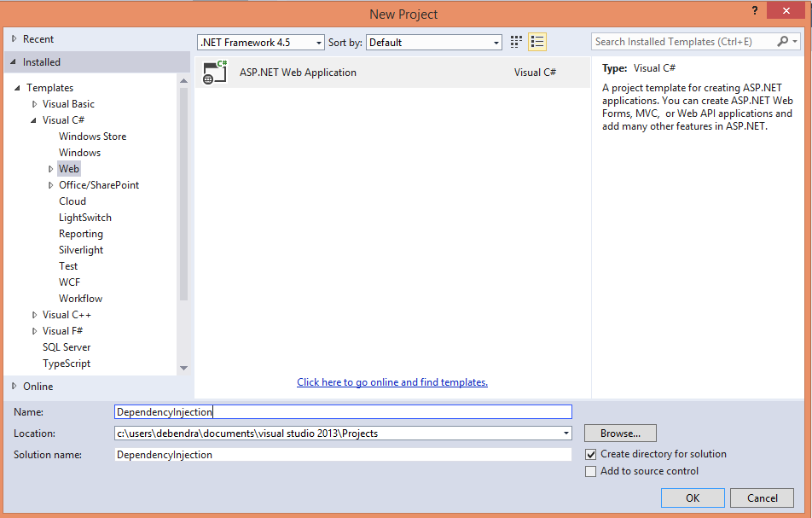The width and height of the screenshot is (812, 518).
Task: Select the SQL Server category
Action: click(x=67, y=347)
